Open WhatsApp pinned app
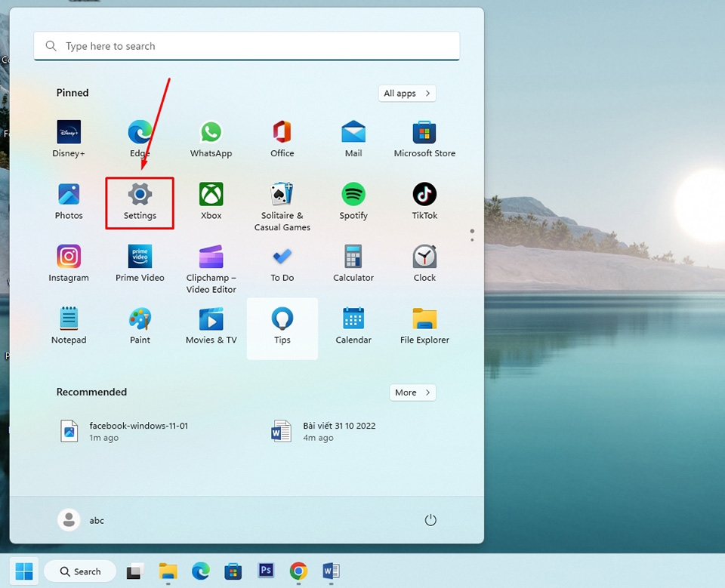Image resolution: width=725 pixels, height=588 pixels. (x=211, y=139)
